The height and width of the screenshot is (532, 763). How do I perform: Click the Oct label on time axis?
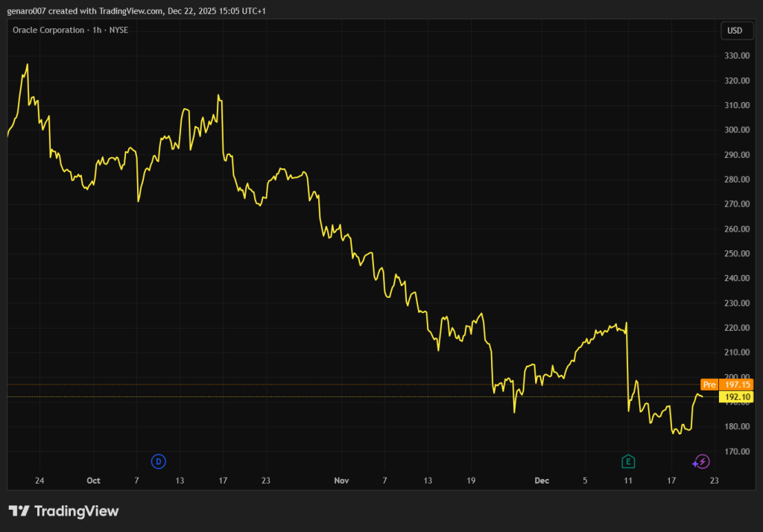tap(93, 481)
